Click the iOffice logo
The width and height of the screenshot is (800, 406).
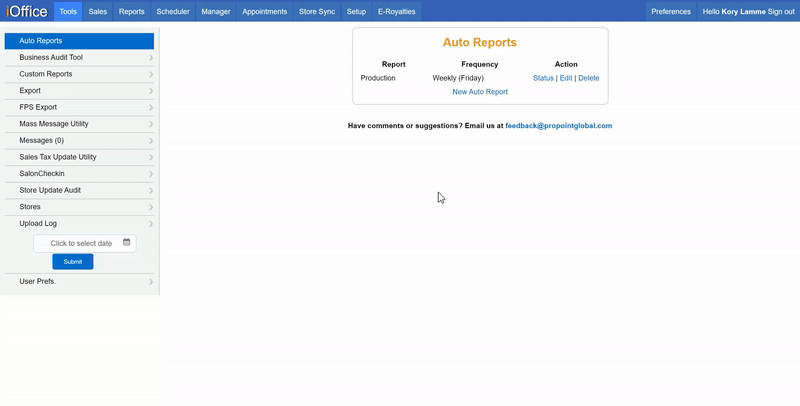pyautogui.click(x=27, y=11)
